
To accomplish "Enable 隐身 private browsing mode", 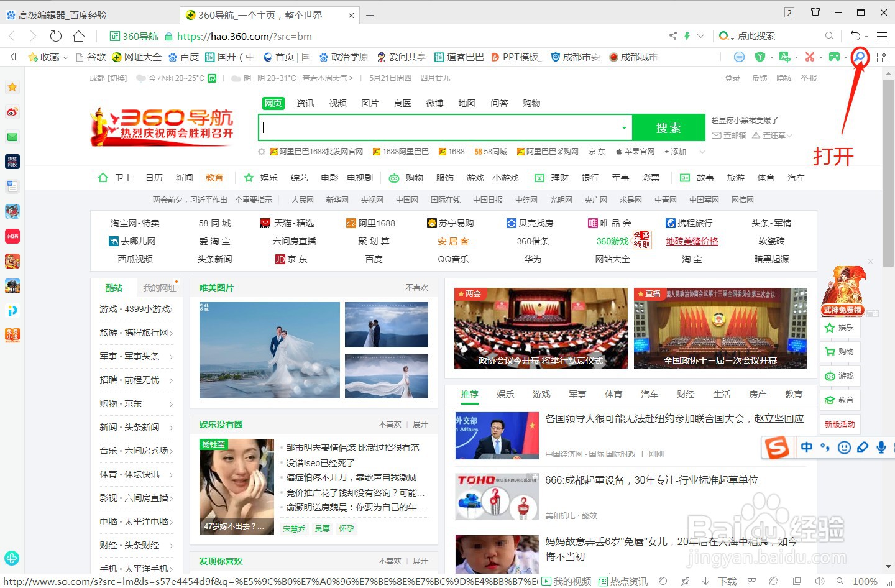I will click(784, 78).
